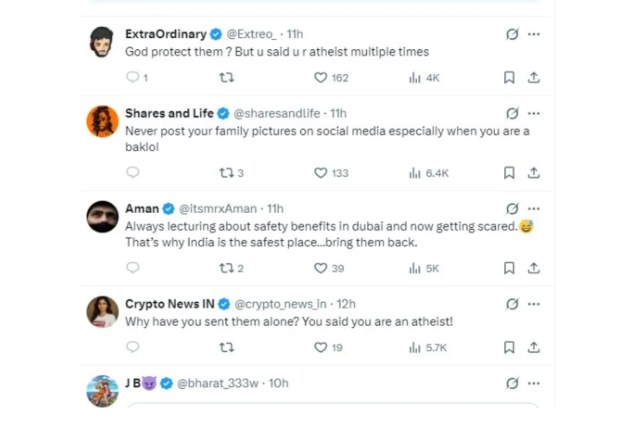
Task: Share ExtraOrdinary's tweet
Action: (x=534, y=77)
